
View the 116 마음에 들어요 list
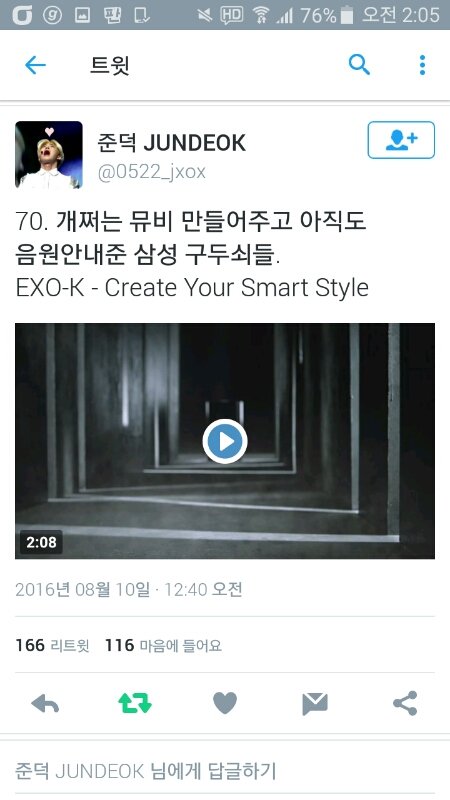pyautogui.click(x=163, y=645)
